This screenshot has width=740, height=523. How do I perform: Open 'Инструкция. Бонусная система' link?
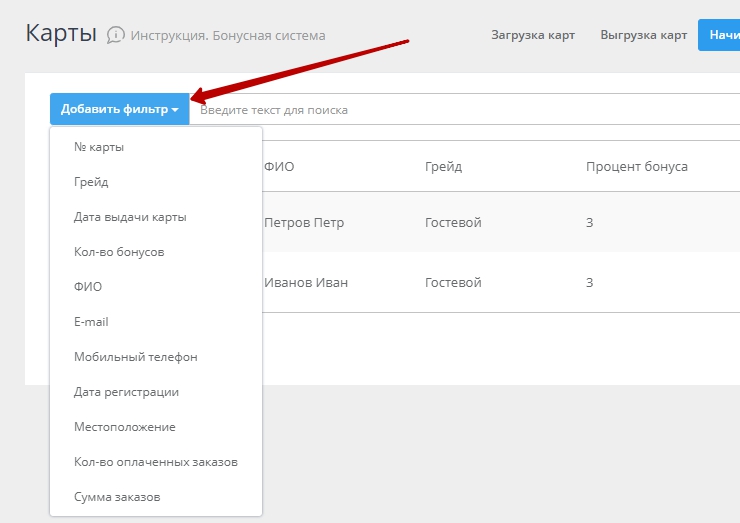[228, 36]
